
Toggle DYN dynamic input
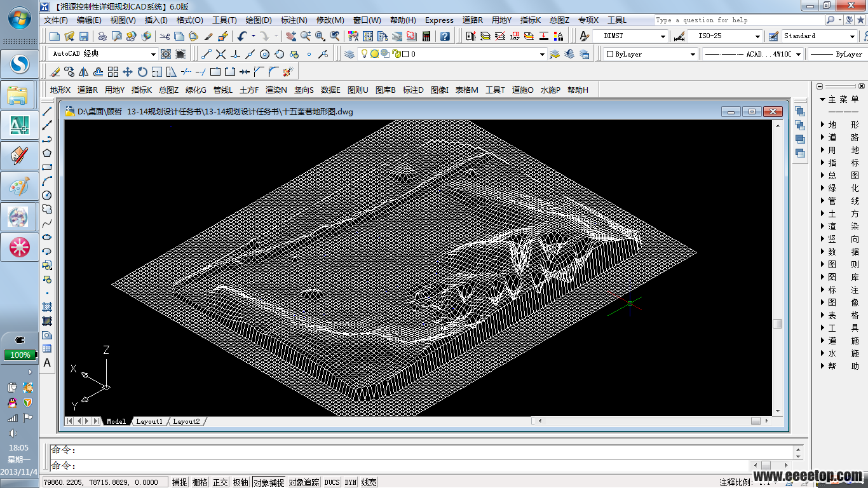(351, 482)
